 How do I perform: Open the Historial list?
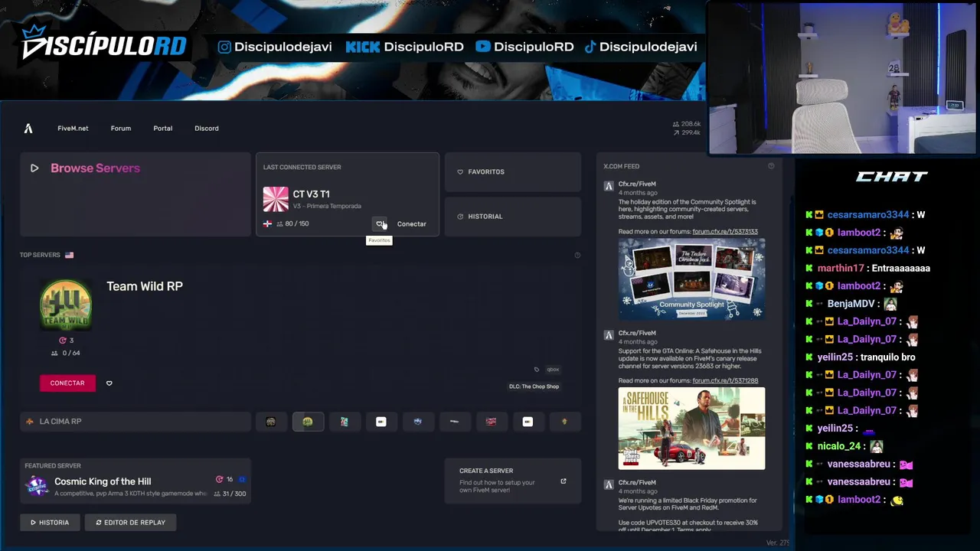click(x=513, y=217)
